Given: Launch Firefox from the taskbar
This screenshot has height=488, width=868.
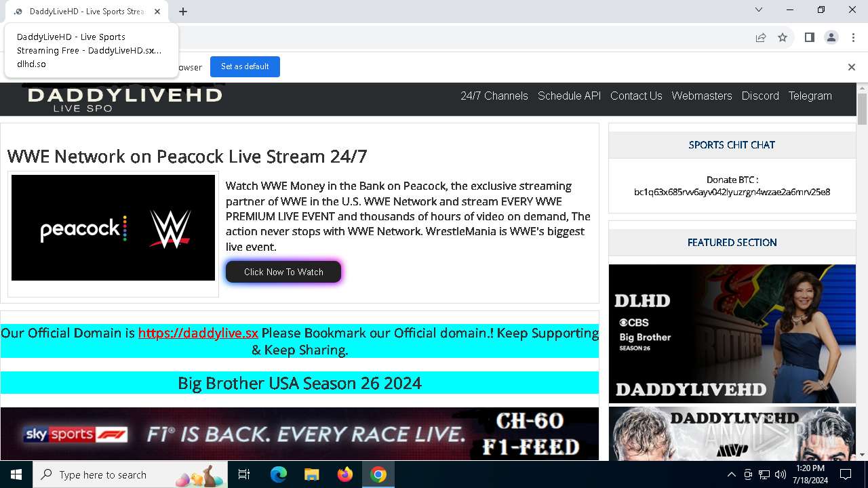Looking at the screenshot, I should tap(345, 474).
